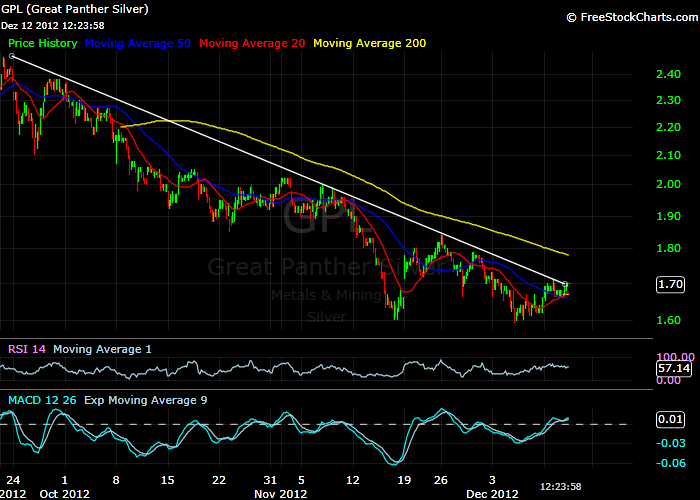Click the Nov 2012 month label
The width and height of the screenshot is (700, 500).
point(281,494)
